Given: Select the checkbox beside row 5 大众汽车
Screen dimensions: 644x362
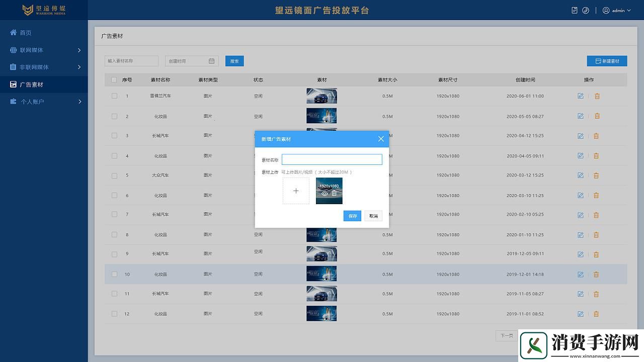Looking at the screenshot, I should [x=114, y=175].
